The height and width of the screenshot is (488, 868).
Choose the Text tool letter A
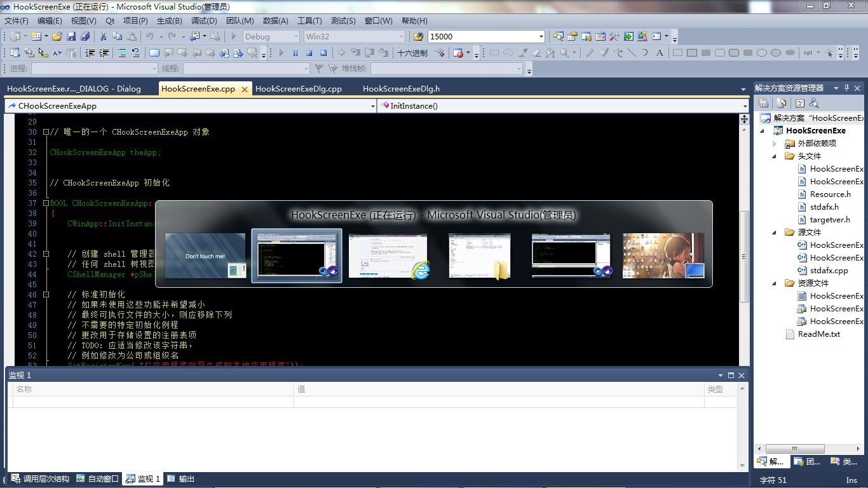(x=660, y=53)
